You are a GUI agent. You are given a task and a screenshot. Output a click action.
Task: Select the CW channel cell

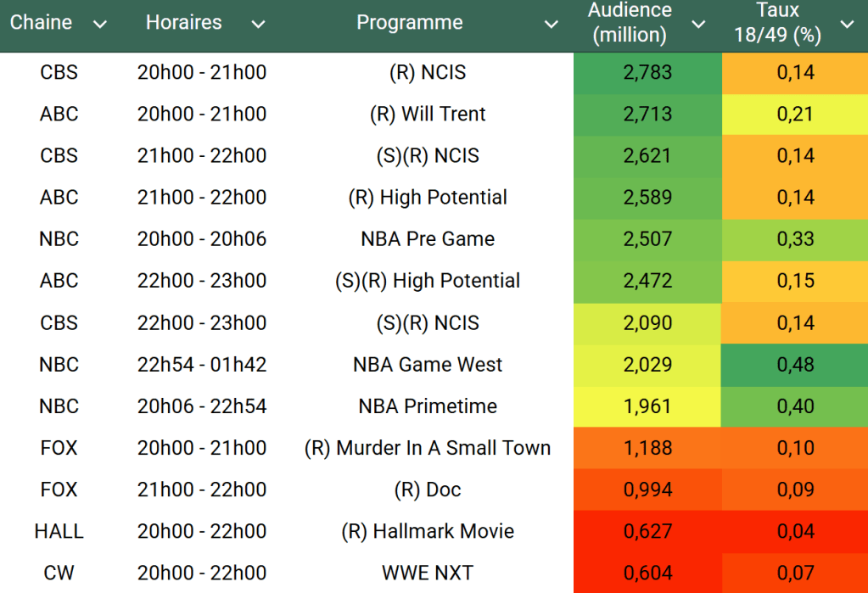pos(59,573)
